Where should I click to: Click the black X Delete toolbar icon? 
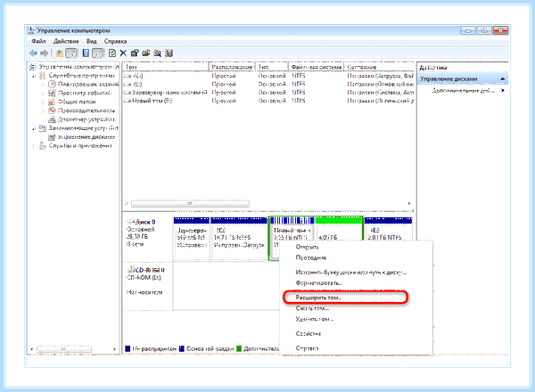[x=123, y=53]
